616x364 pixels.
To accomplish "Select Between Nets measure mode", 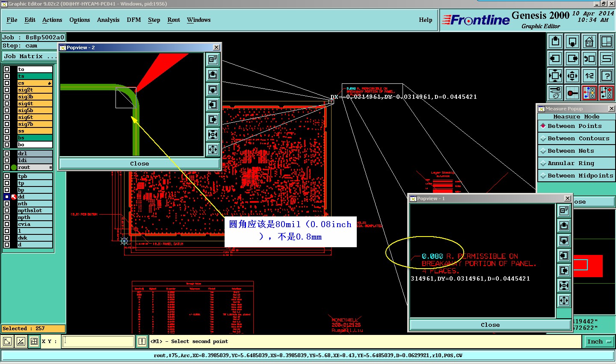I will click(576, 151).
